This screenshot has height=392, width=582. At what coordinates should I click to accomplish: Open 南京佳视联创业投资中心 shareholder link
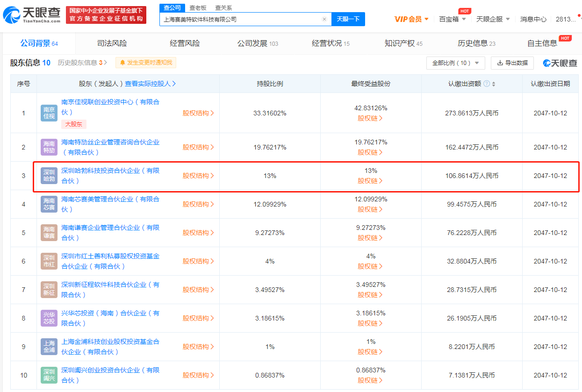pyautogui.click(x=110, y=107)
